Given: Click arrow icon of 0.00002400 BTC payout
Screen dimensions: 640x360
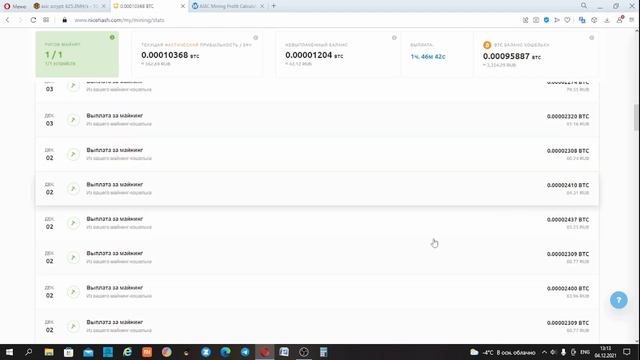Looking at the screenshot, I should click(73, 292).
